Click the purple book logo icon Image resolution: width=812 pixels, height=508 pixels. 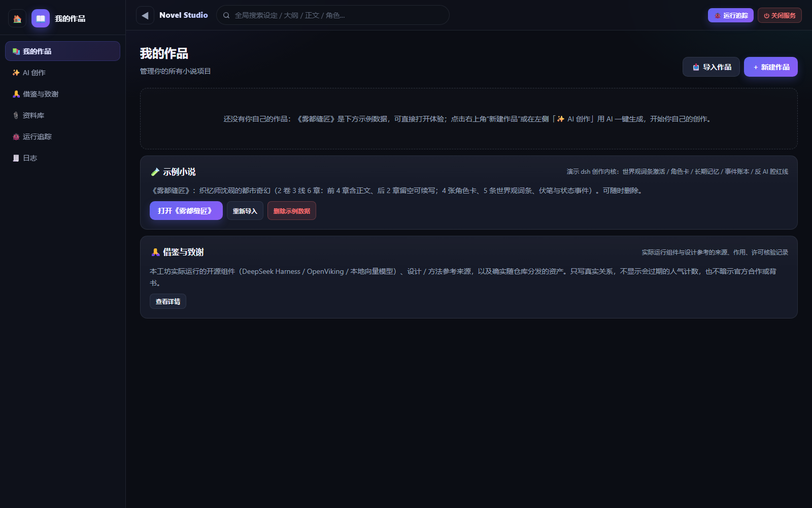(41, 18)
